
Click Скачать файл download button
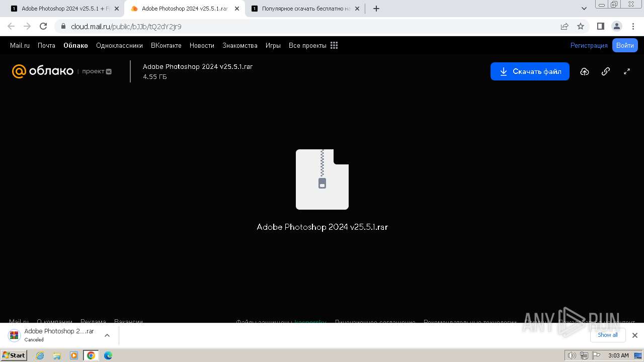530,71
